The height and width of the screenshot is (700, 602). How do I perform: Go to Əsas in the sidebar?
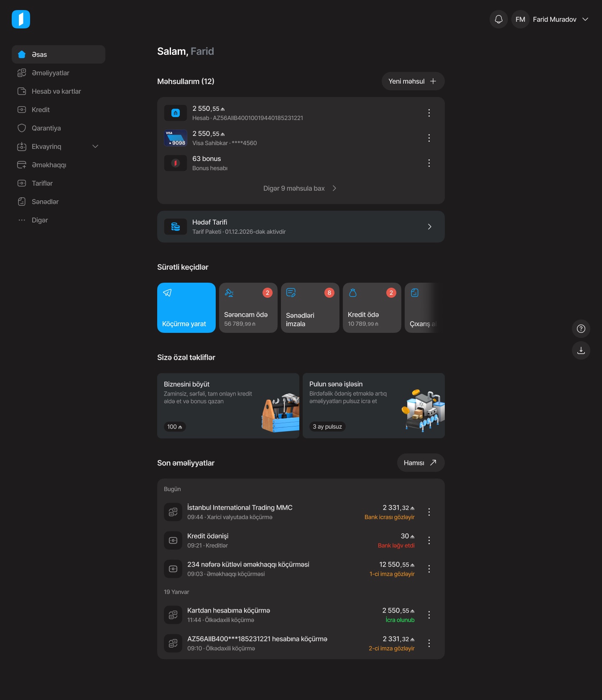point(59,54)
